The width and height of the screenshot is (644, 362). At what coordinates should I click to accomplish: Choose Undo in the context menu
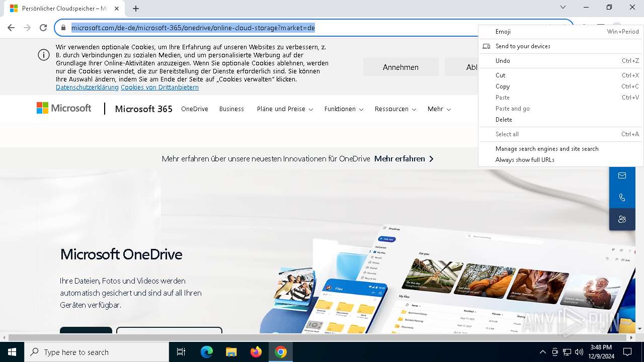coord(560,61)
